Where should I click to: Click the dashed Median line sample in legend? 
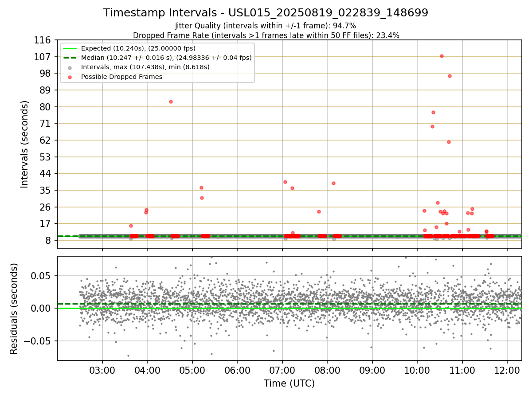click(x=70, y=58)
